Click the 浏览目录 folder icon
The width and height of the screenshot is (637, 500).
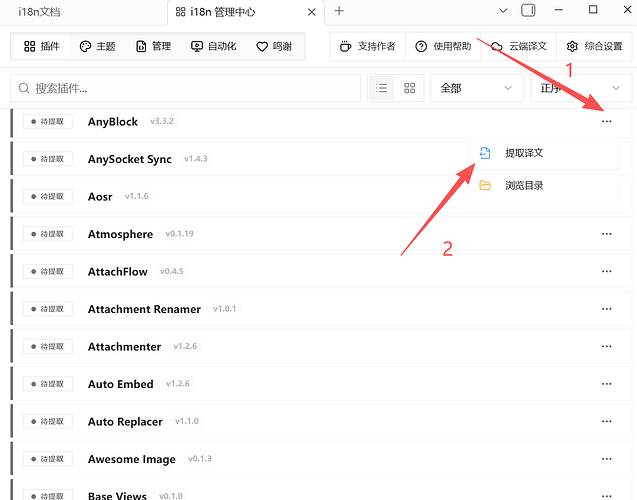(485, 186)
